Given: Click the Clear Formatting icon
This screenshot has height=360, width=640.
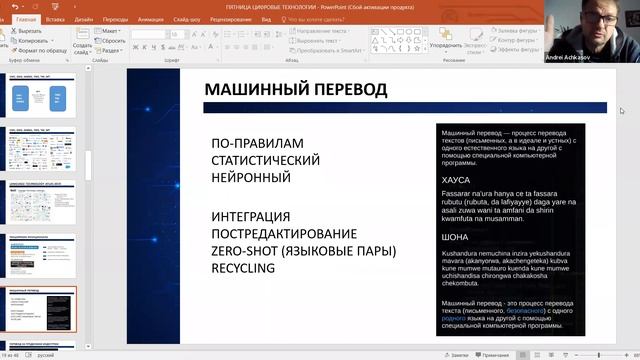Looking at the screenshot, I should 215,35.
